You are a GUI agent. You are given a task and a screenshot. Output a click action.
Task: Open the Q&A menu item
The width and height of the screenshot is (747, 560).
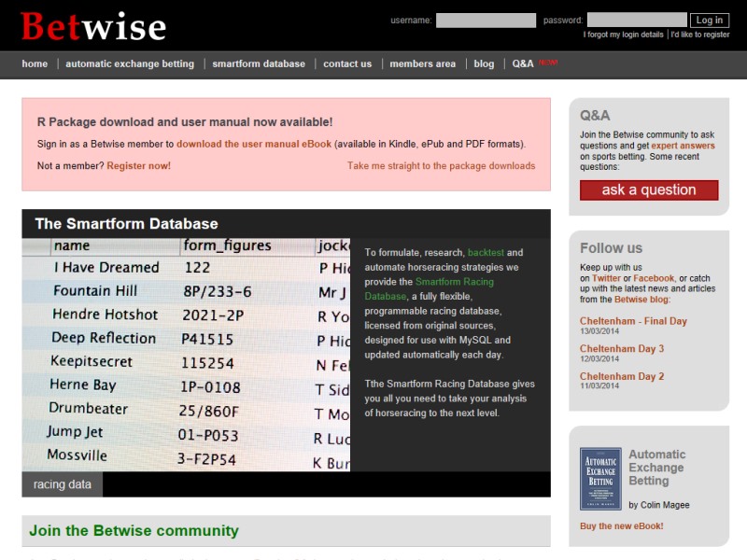[x=523, y=63]
